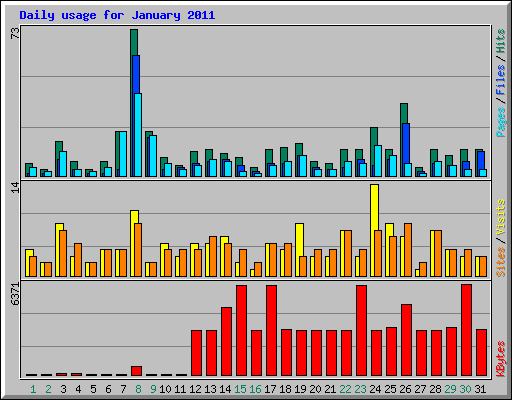The height and width of the screenshot is (400, 512).
Task: Click the red "KBytes" legend label
Action: click(500, 359)
